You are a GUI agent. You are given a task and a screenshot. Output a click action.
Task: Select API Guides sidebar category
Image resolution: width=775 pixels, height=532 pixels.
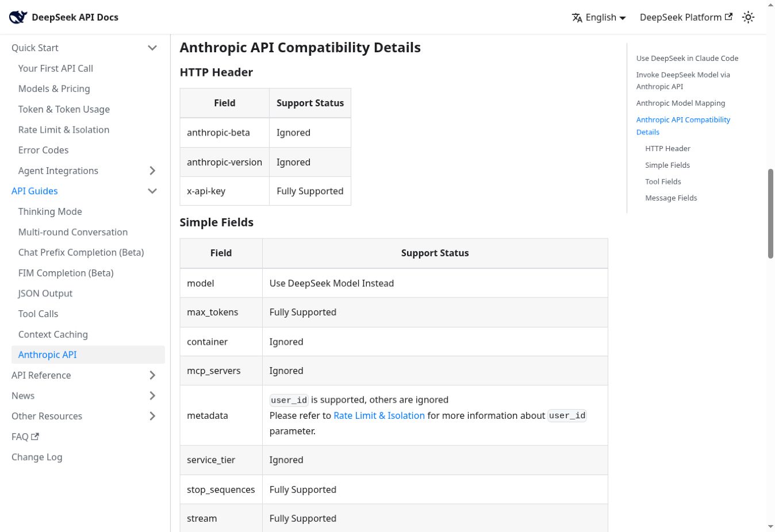tap(34, 191)
